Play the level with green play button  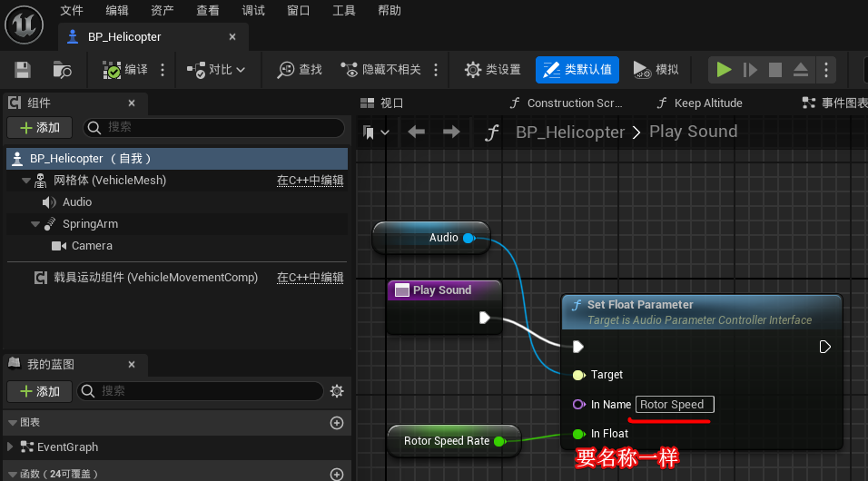click(x=724, y=70)
